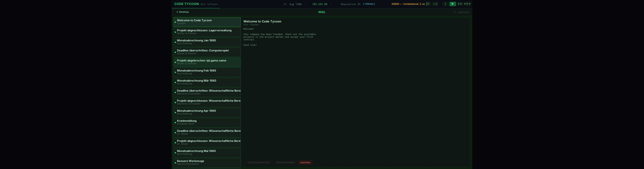This screenshot has width=644, height=169.
Task: Click the CODE TYCOON logo title
Action: 186,4
